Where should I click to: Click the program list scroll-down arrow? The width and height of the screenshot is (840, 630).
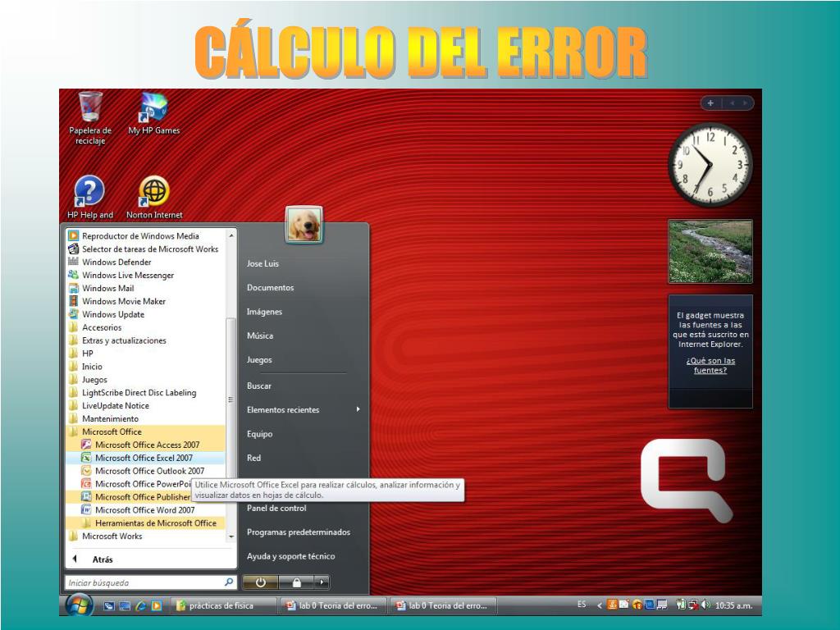(231, 536)
